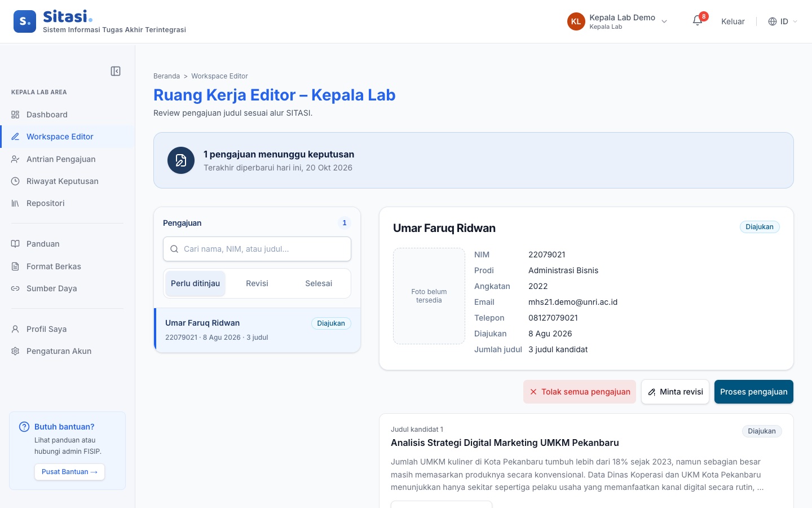Image resolution: width=812 pixels, height=508 pixels.
Task: Click the Repositori library icon
Action: tap(15, 203)
